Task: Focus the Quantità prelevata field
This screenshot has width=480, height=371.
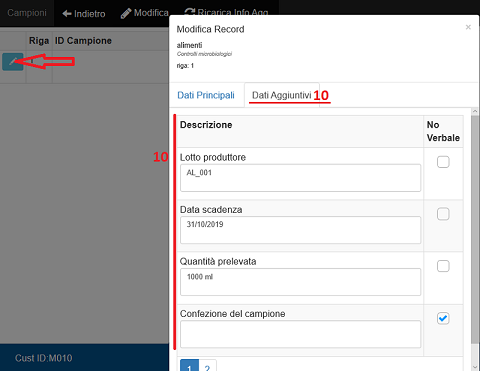Action: coord(300,282)
